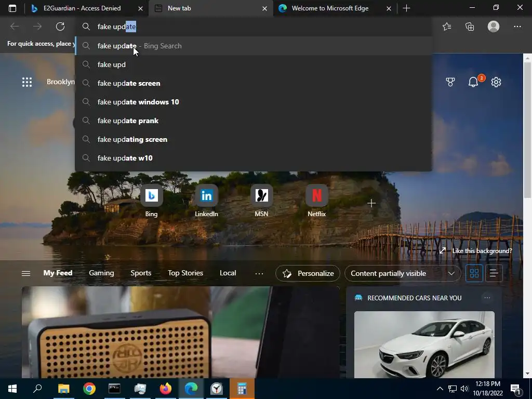The width and height of the screenshot is (532, 399).
Task: Open Google Chrome from the taskbar
Action: point(89,389)
